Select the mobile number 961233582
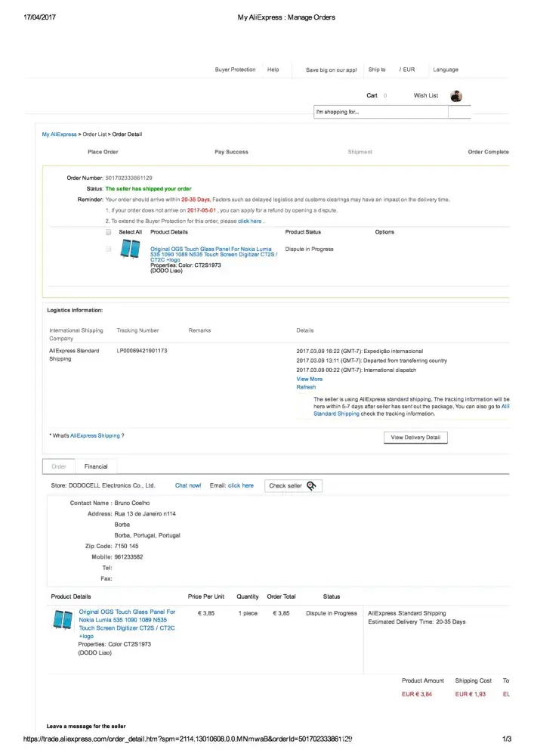 pos(128,557)
